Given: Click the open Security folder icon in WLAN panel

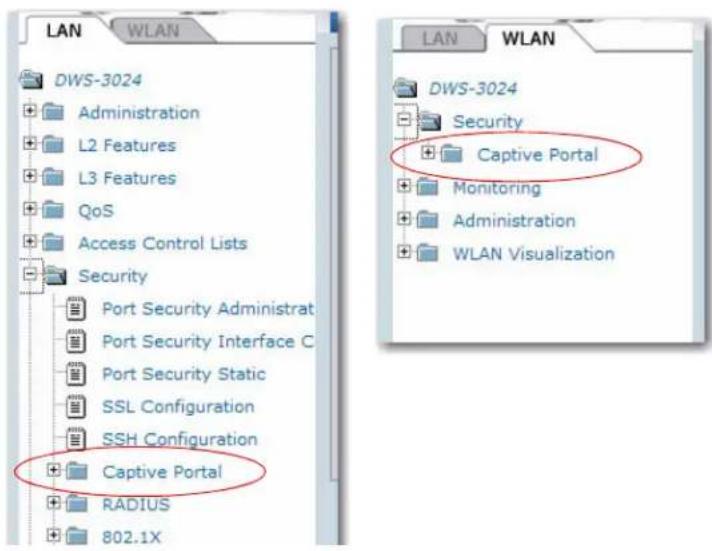Looking at the screenshot, I should [430, 121].
